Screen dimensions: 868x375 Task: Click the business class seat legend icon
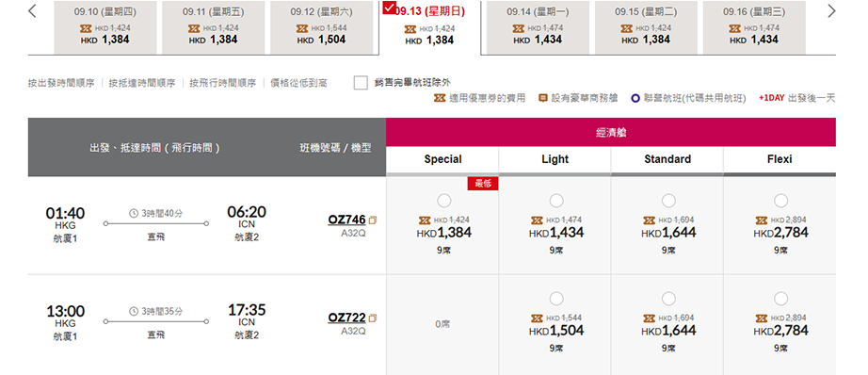click(542, 99)
